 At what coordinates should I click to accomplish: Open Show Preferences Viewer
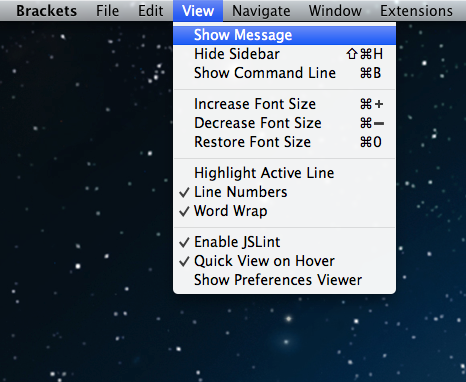click(x=284, y=280)
